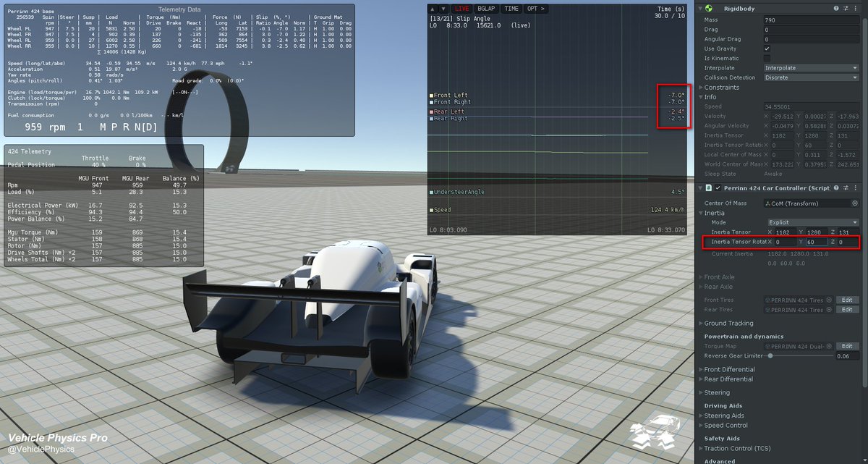Toggle Is Kinematic checkbox
Screen dimensions: 868x464
[767, 58]
